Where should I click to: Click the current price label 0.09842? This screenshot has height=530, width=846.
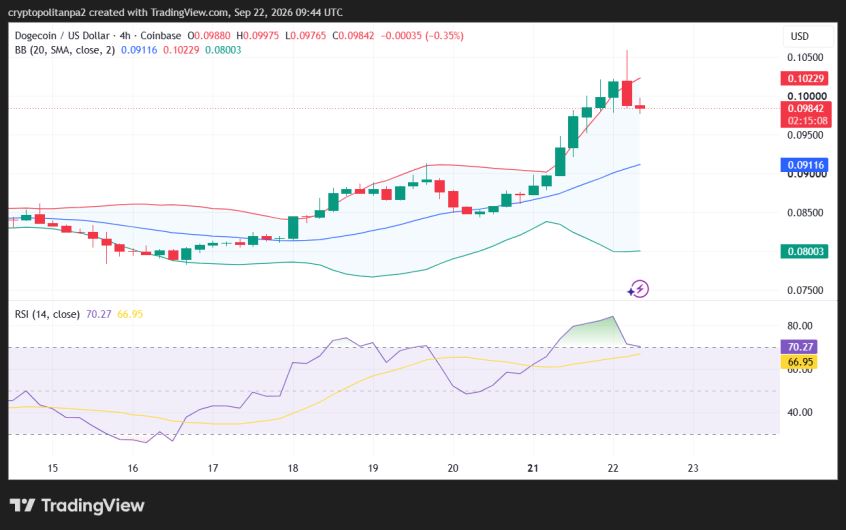click(806, 108)
